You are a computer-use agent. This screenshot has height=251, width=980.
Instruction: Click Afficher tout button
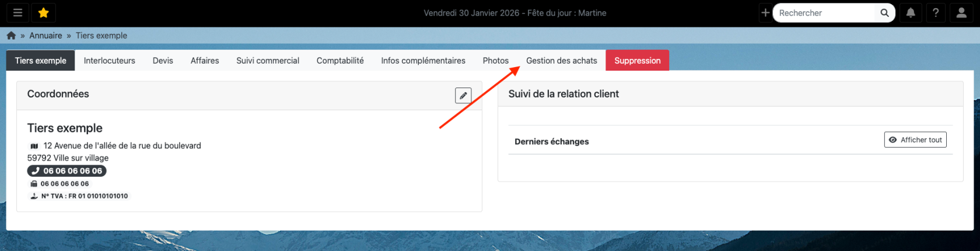pos(915,140)
